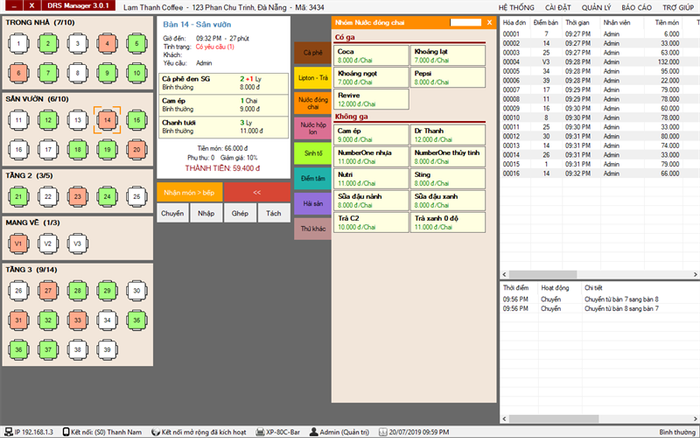Switch to the Cà phê category
This screenshot has height=438, width=700.
pyautogui.click(x=311, y=50)
